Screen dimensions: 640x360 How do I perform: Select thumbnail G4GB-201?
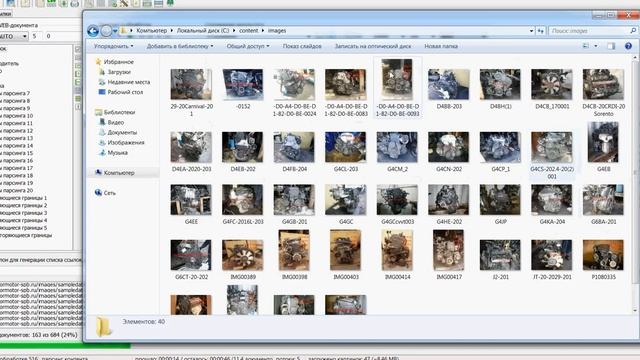coord(294,200)
